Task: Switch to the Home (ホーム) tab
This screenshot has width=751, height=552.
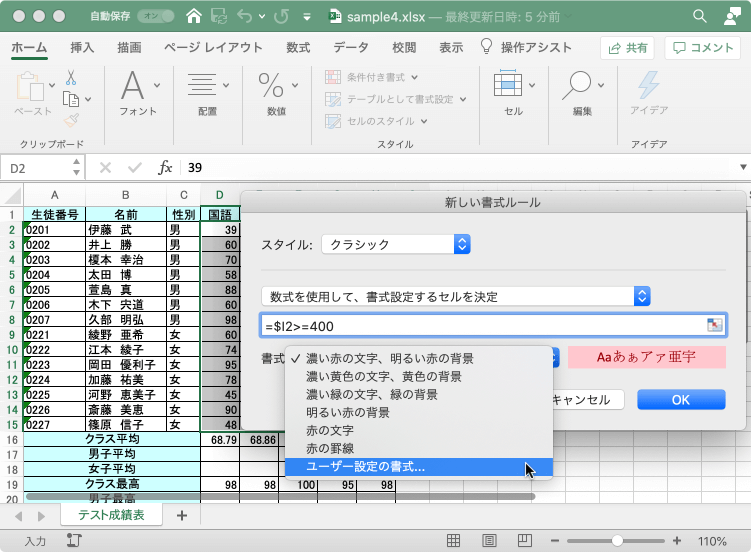Action: tap(29, 47)
